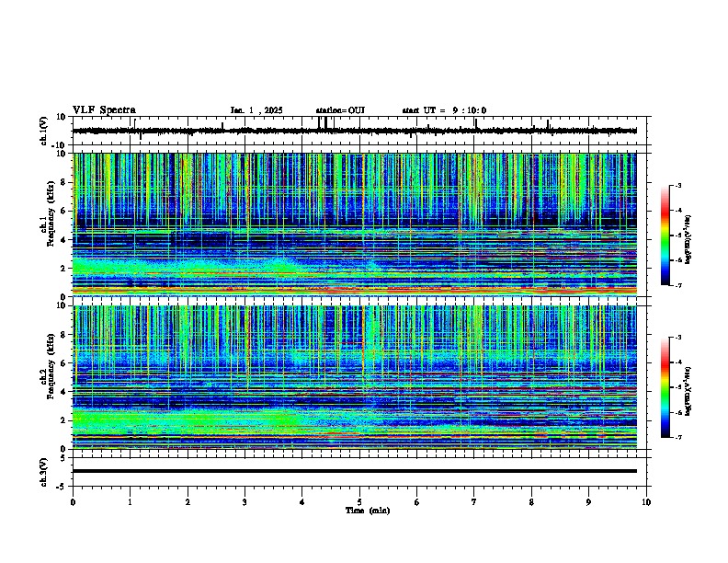The image size is (728, 563).
Task: Click the "VLF Spectra" plot title
Action: [104, 110]
